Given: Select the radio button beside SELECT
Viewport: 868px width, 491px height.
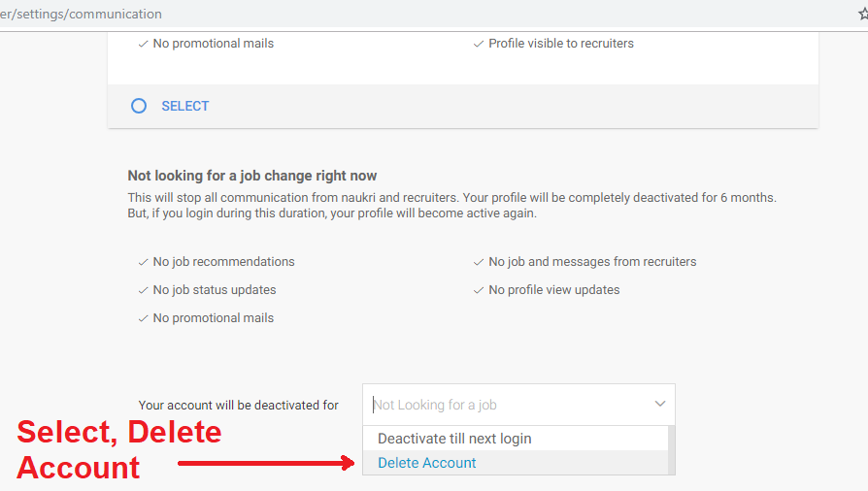Looking at the screenshot, I should pos(139,106).
